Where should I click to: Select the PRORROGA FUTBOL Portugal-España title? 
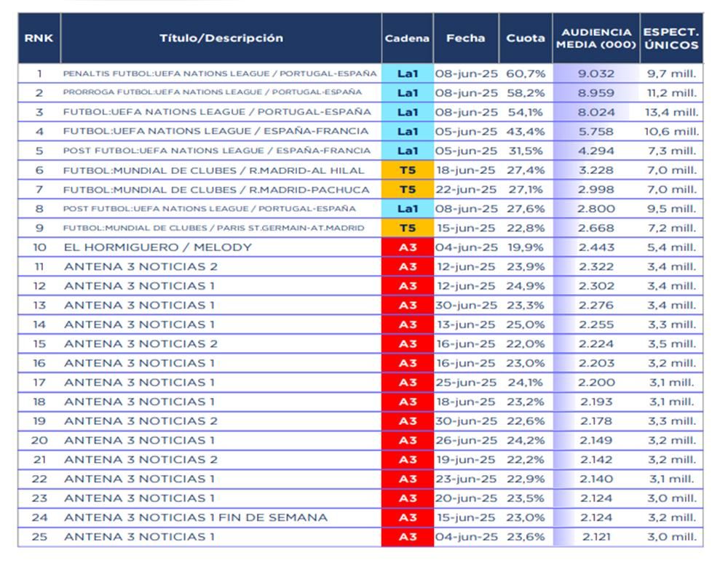(213, 92)
